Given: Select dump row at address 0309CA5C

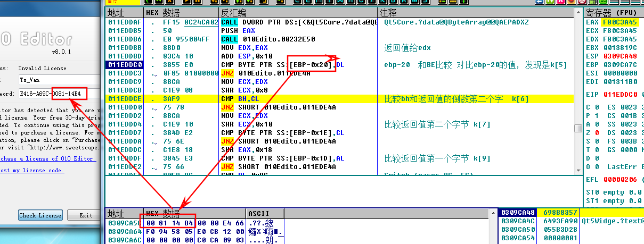Looking at the screenshot, I should (x=194, y=223).
